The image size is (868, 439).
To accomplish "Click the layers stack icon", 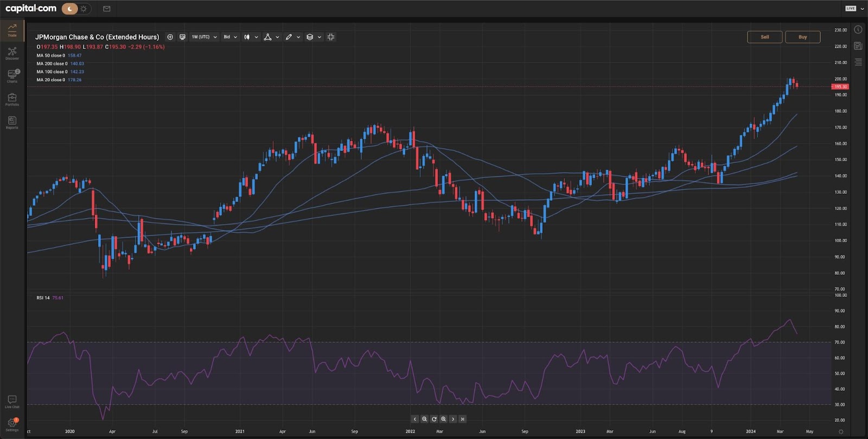I will click(x=310, y=37).
